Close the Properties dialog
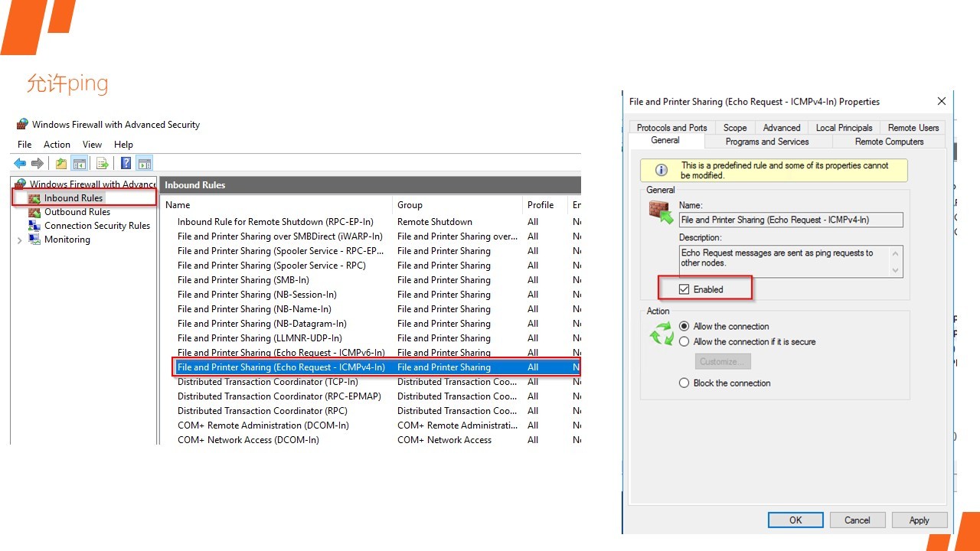This screenshot has height=551, width=980. 942,101
